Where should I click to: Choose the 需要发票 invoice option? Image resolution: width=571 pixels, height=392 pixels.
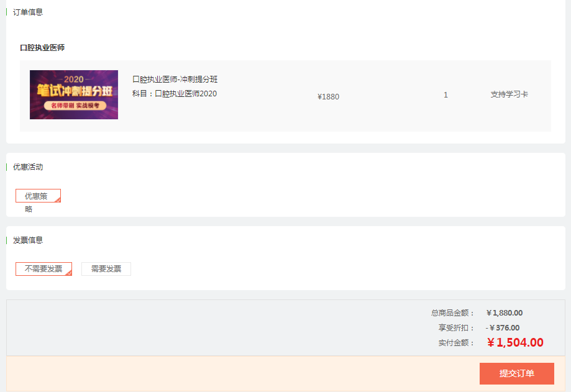click(x=106, y=269)
